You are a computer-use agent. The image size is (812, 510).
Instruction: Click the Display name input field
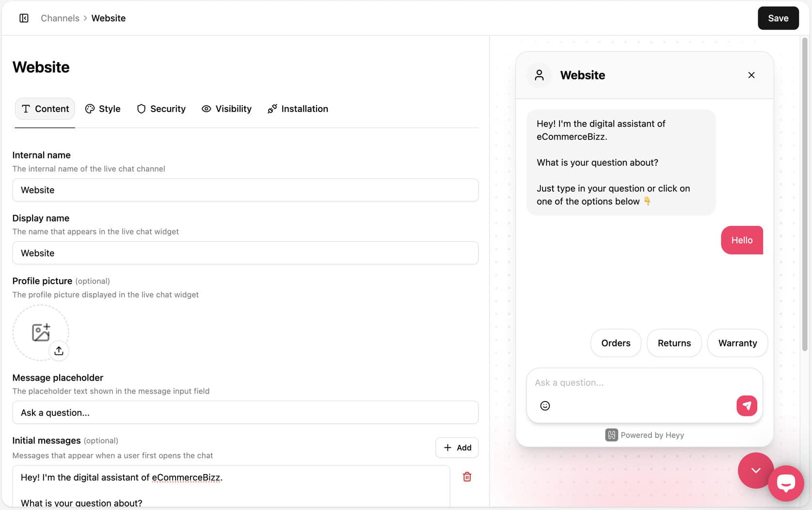pyautogui.click(x=245, y=253)
